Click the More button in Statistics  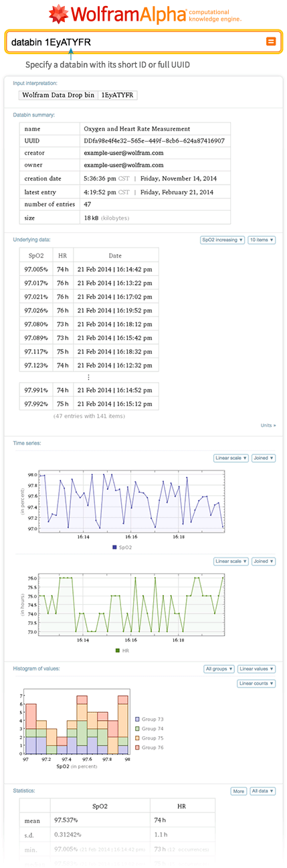[239, 791]
